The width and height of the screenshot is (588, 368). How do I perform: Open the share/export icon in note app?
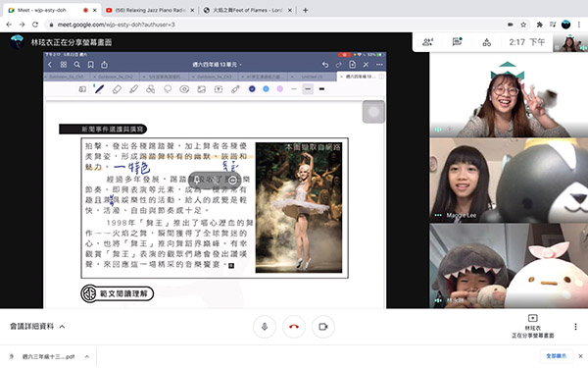(x=104, y=65)
